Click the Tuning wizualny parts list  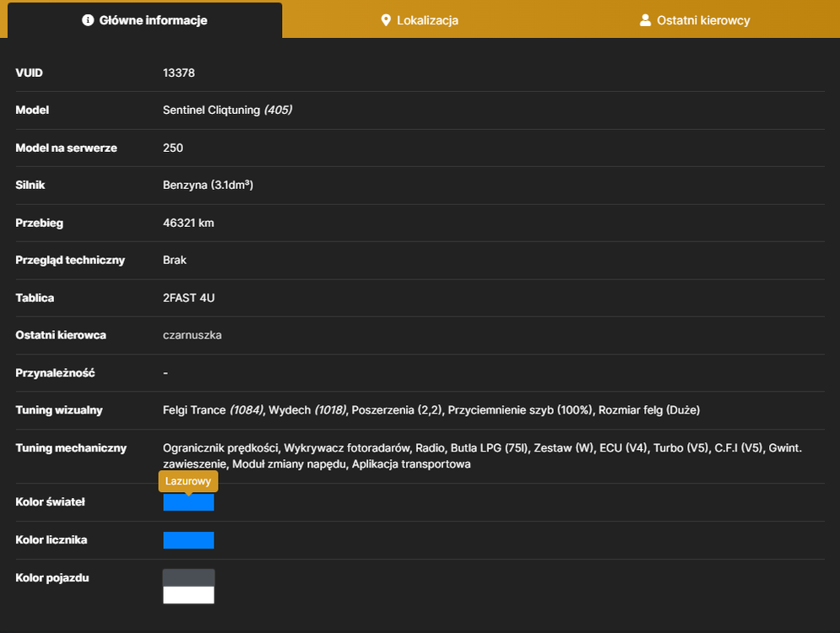431,410
